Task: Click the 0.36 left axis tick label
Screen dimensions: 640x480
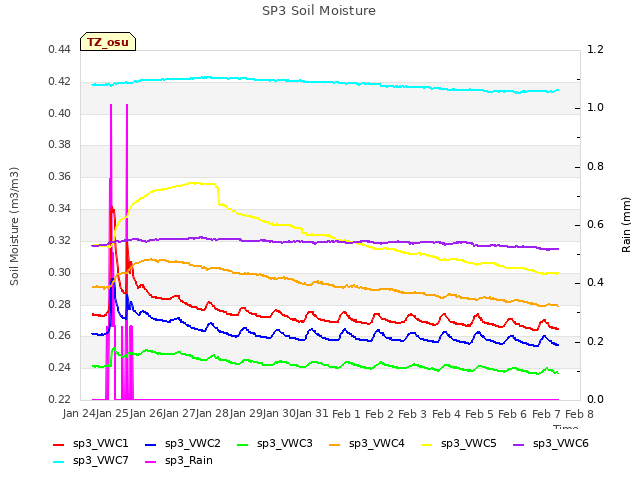Action: point(59,176)
